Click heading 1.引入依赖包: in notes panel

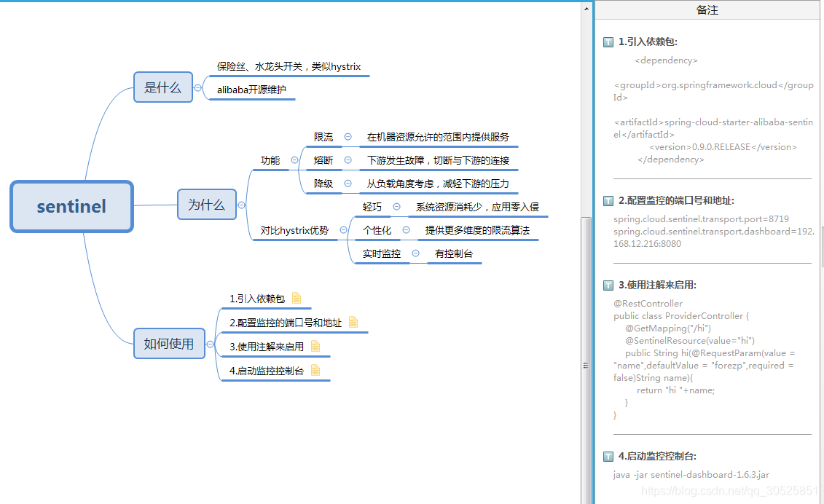(x=648, y=42)
